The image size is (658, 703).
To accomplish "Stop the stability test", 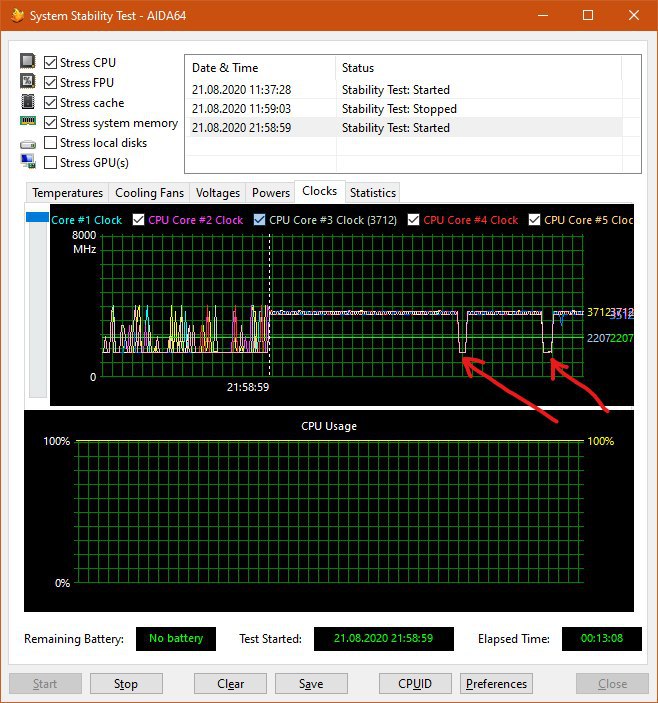I will [126, 684].
